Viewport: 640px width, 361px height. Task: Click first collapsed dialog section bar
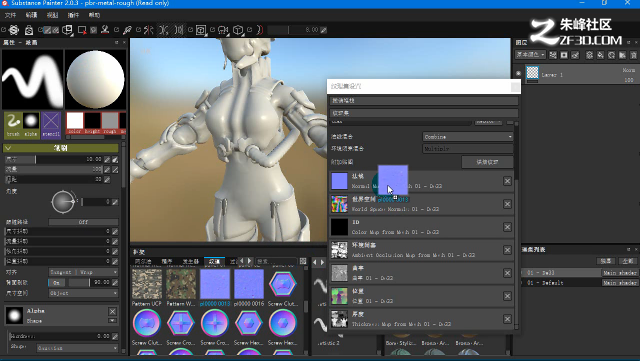[424, 100]
